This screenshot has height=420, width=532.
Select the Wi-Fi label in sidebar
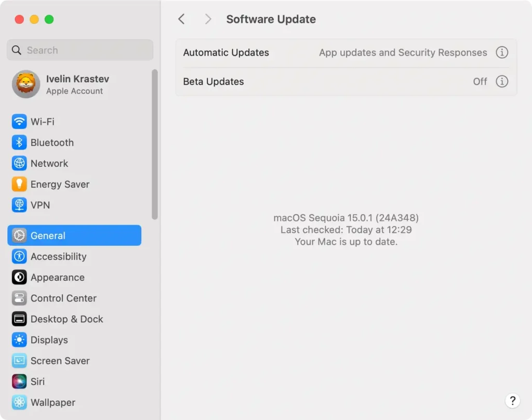click(43, 122)
